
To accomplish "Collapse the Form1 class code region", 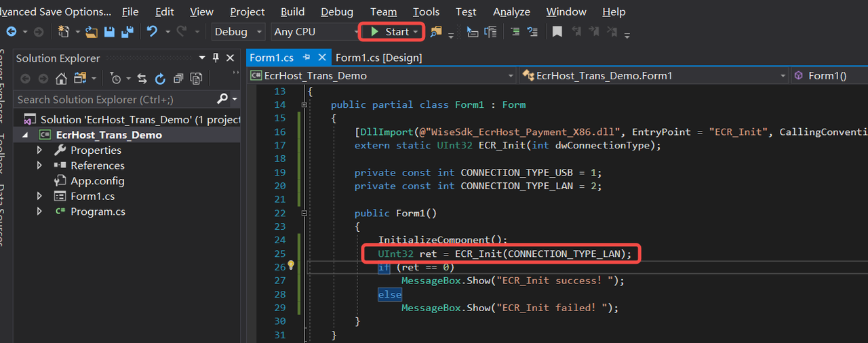I will point(304,104).
